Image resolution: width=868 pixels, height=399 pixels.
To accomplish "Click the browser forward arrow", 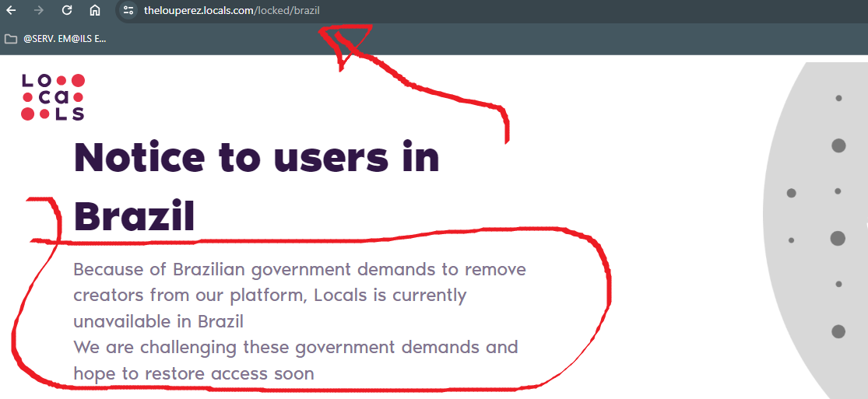I will pos(39,10).
